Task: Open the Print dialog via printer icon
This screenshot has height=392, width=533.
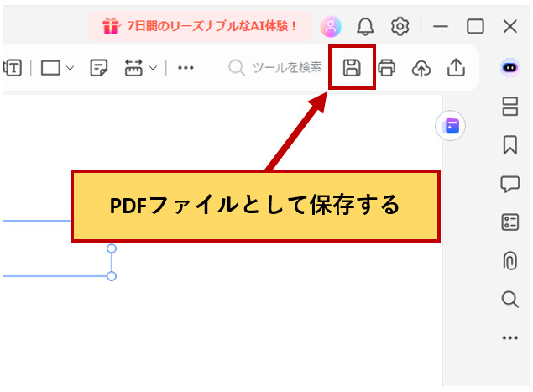Action: [x=386, y=67]
